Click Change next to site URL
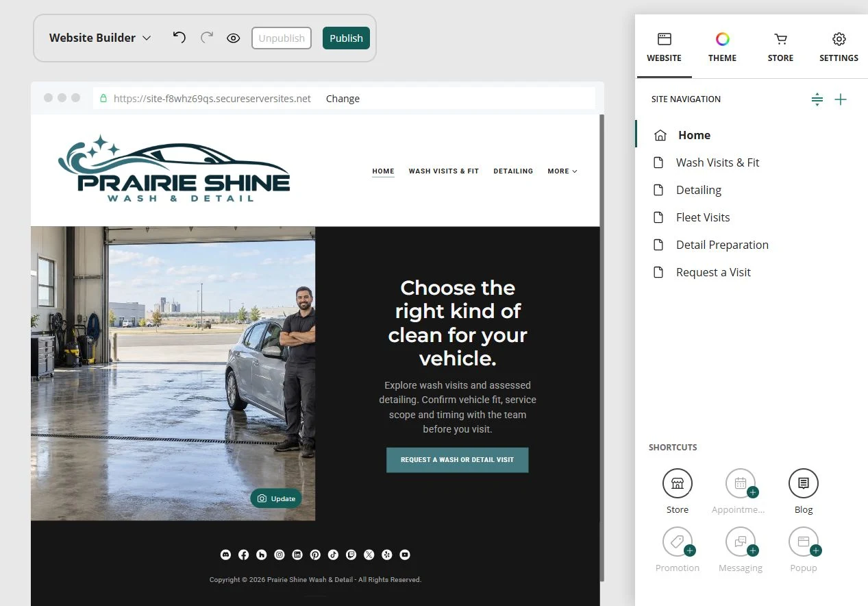 [x=343, y=99]
